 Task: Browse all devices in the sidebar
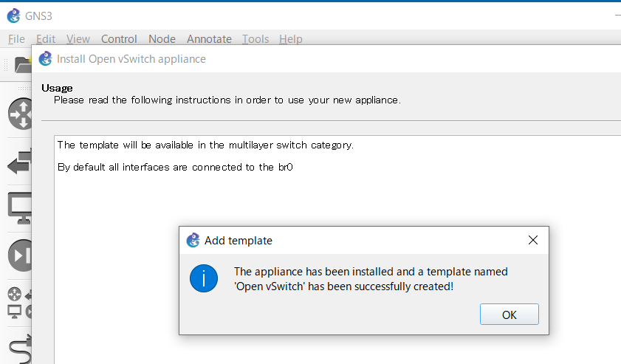click(19, 303)
